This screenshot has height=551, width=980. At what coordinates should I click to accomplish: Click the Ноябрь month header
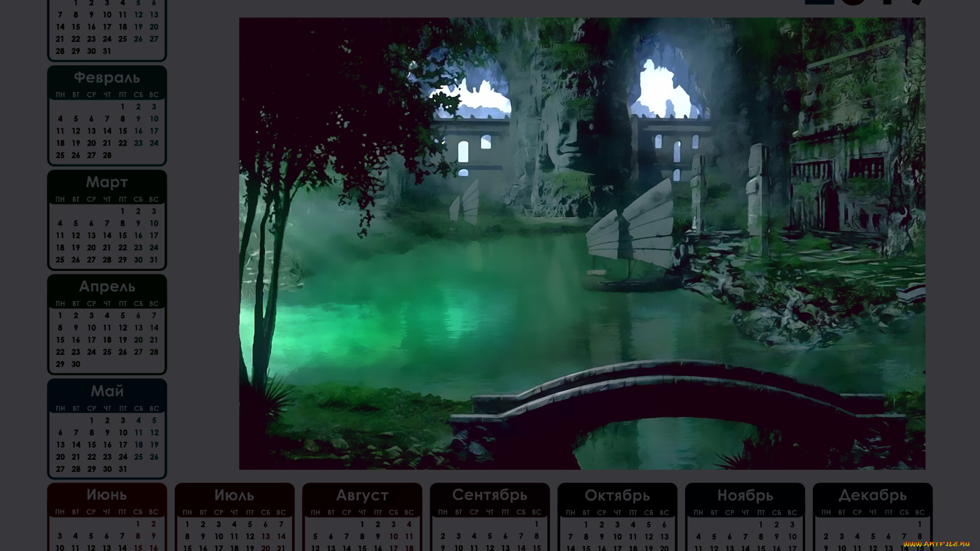pyautogui.click(x=745, y=495)
